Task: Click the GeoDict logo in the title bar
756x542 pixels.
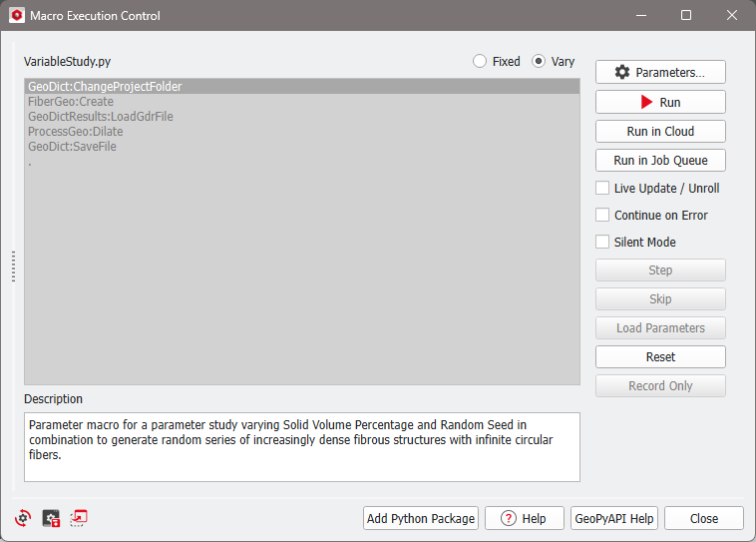Action: [x=17, y=15]
